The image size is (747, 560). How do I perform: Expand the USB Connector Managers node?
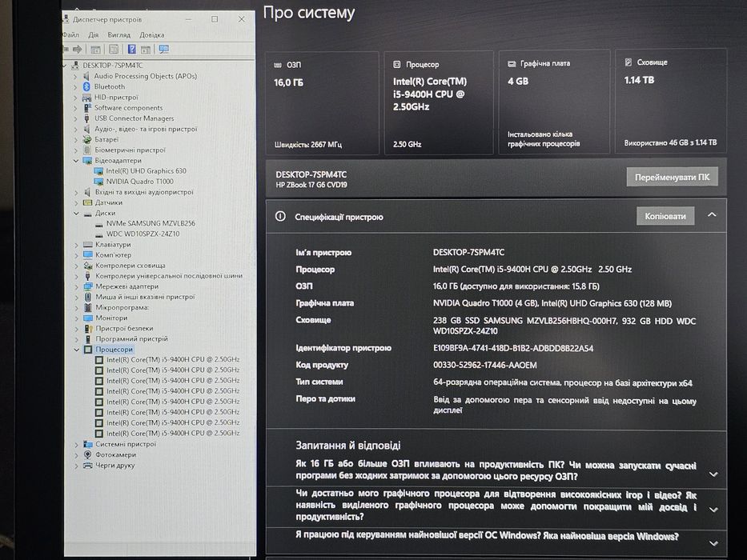[75, 118]
